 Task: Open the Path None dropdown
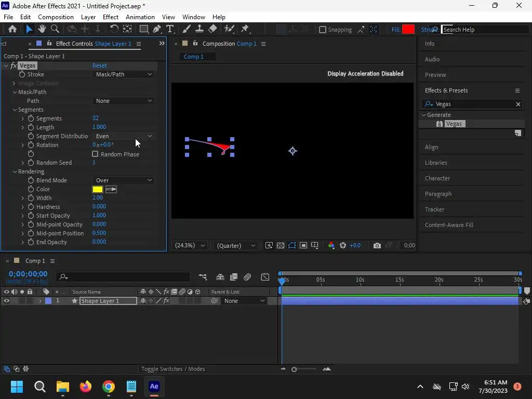pyautogui.click(x=124, y=101)
